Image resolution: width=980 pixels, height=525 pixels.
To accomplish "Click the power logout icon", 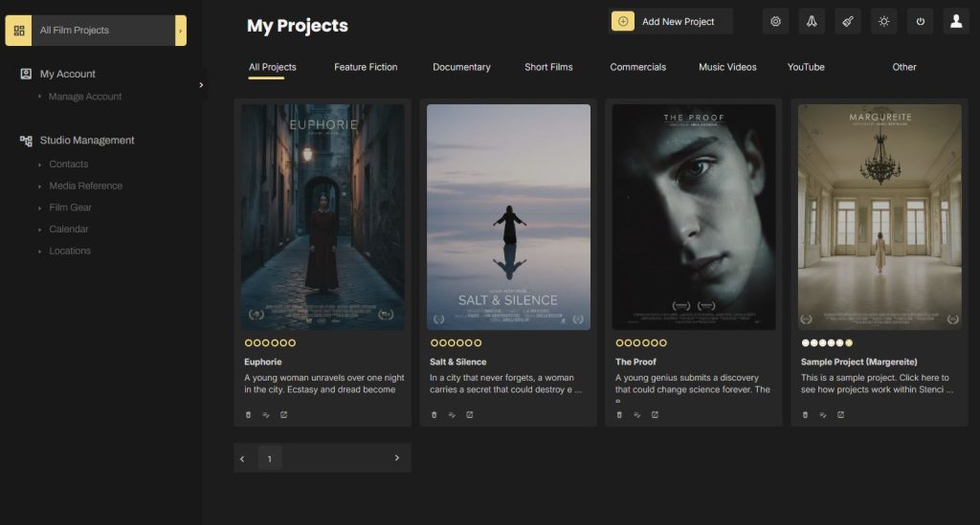I will tap(920, 21).
